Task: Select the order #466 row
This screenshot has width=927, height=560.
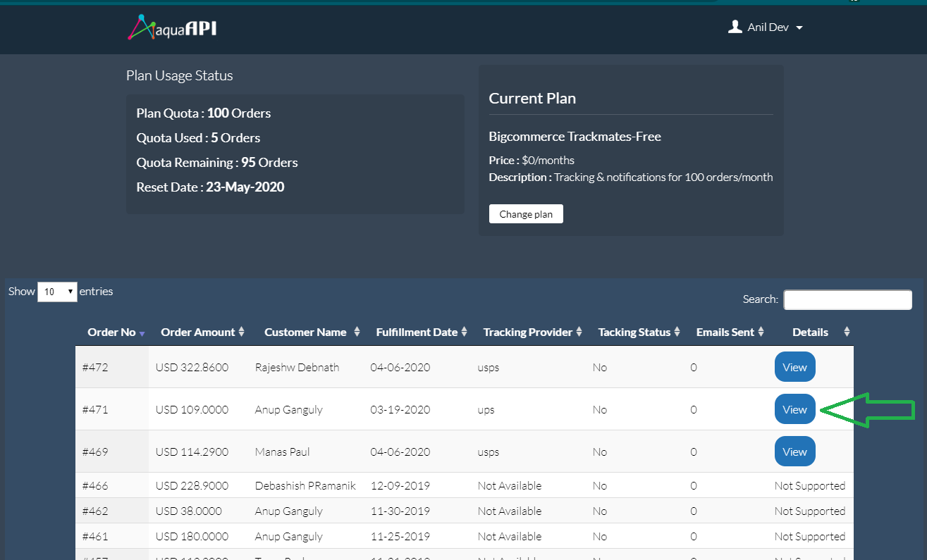Action: click(95, 485)
